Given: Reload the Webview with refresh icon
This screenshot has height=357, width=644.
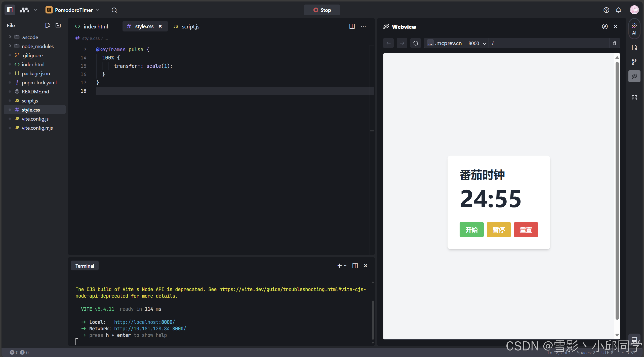Looking at the screenshot, I should pos(416,43).
